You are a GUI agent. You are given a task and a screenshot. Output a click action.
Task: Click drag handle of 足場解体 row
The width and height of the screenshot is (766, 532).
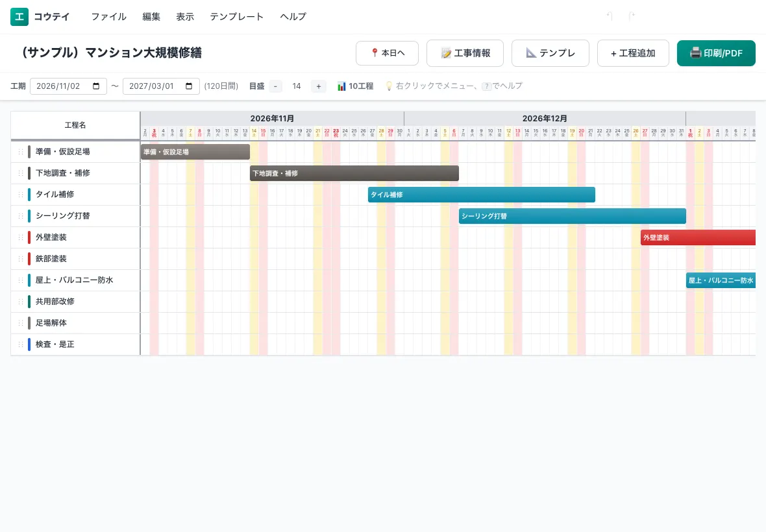coord(21,323)
